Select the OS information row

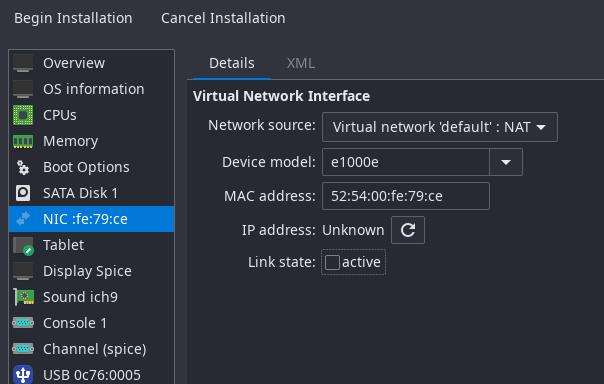[x=92, y=89]
